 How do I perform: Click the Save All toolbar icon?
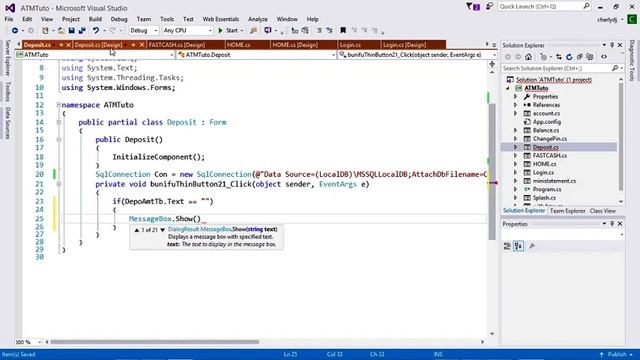(x=82, y=31)
